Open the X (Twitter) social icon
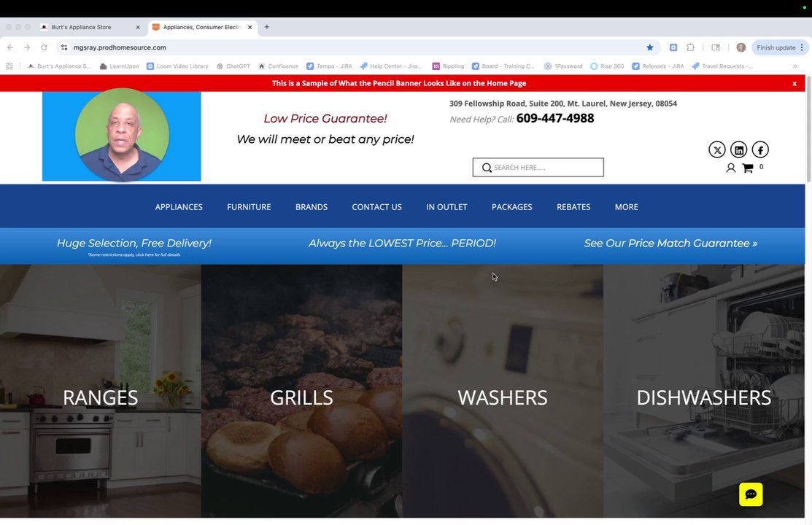Viewport: 812px width, 525px height. [x=716, y=149]
